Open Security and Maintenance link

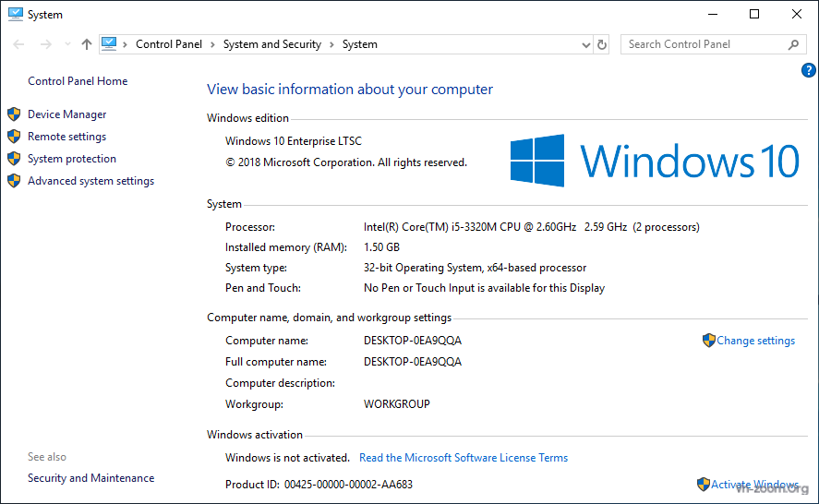90,478
